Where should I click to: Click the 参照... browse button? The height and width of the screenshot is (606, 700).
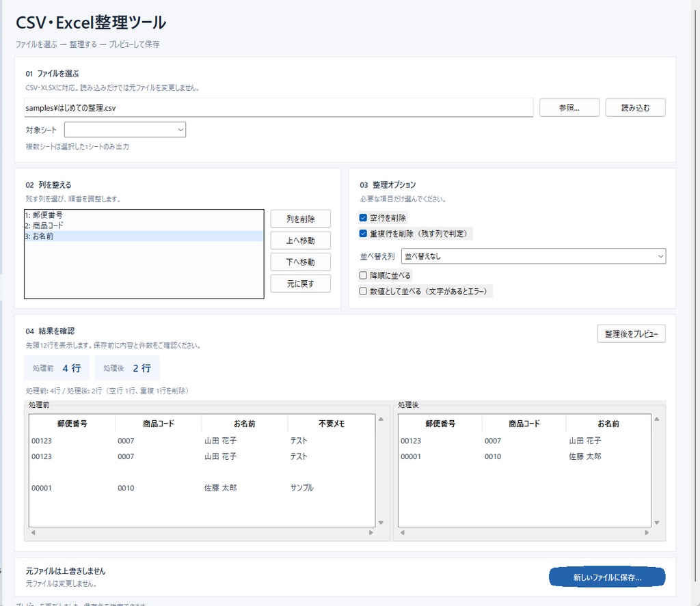pyautogui.click(x=569, y=107)
